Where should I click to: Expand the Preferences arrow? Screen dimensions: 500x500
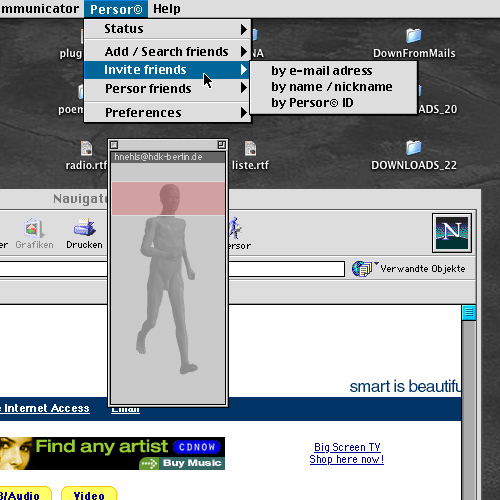(x=244, y=112)
